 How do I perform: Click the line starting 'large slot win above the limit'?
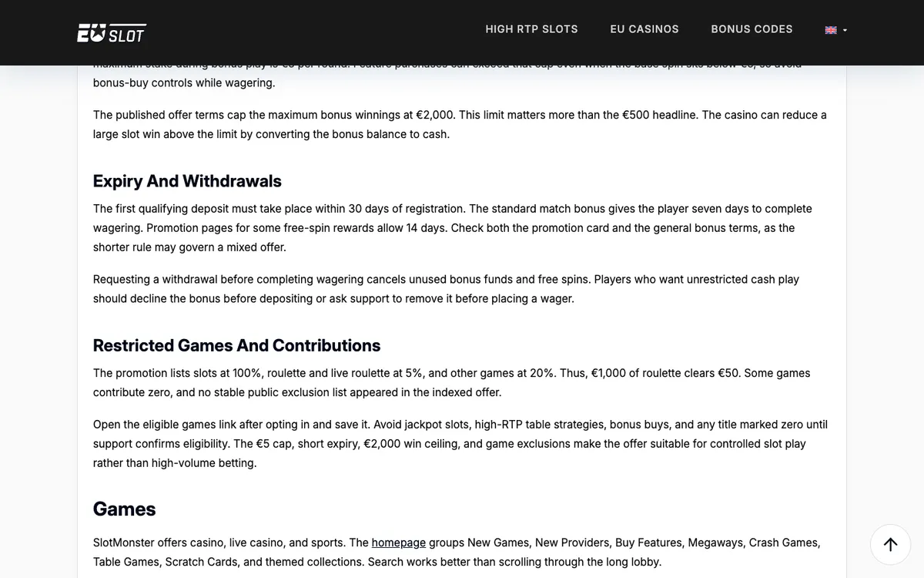point(271,134)
